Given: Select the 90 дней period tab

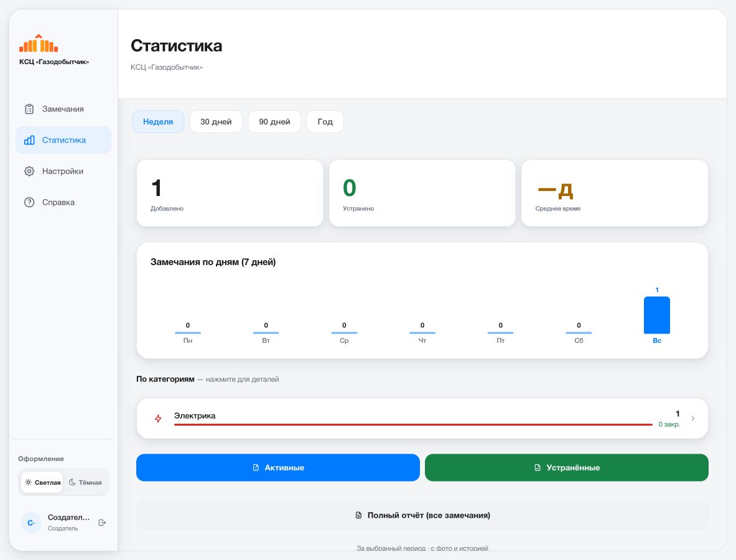Looking at the screenshot, I should [274, 121].
